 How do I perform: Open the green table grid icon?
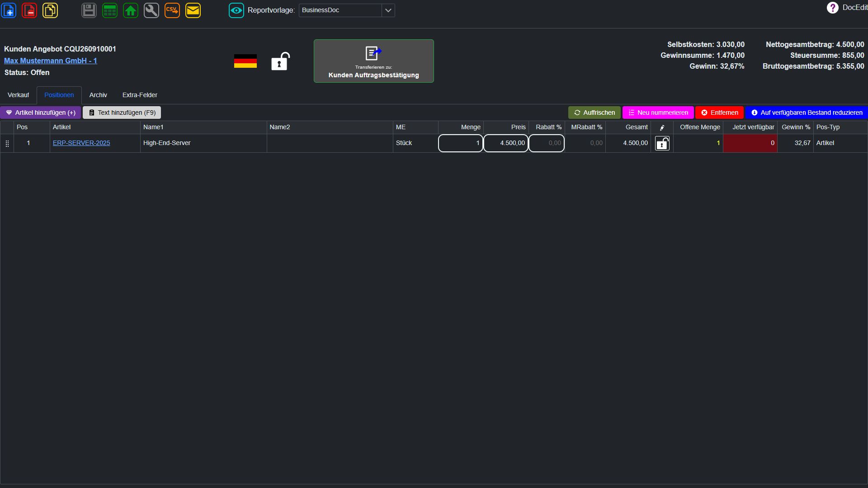pos(110,10)
